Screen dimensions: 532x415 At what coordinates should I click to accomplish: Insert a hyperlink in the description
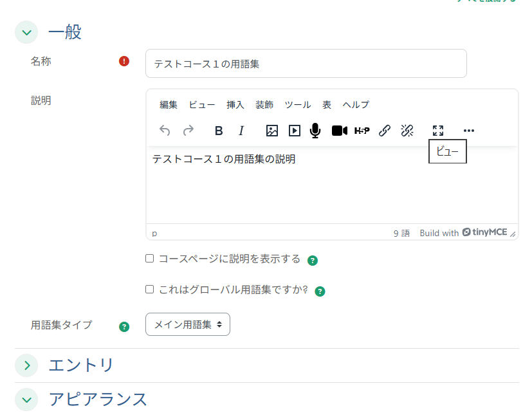[x=385, y=131]
